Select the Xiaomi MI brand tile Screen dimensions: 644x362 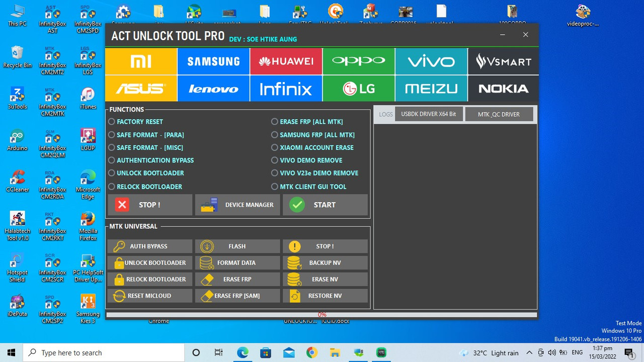coord(141,61)
